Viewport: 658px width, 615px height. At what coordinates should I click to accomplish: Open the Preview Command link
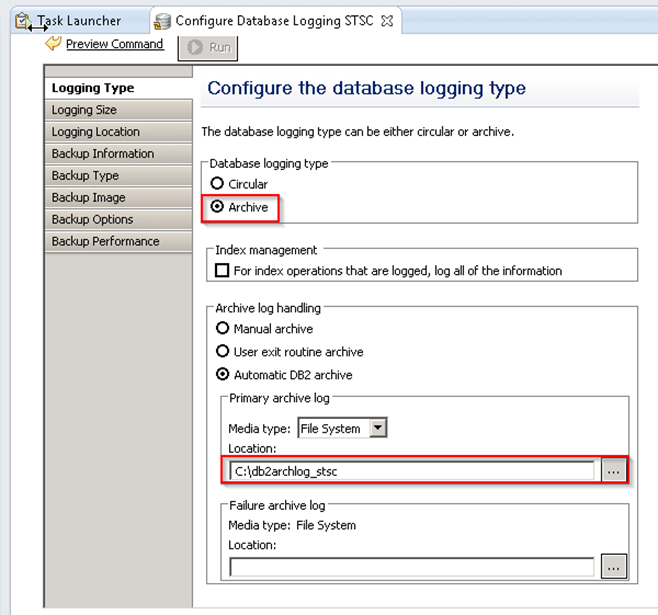114,44
